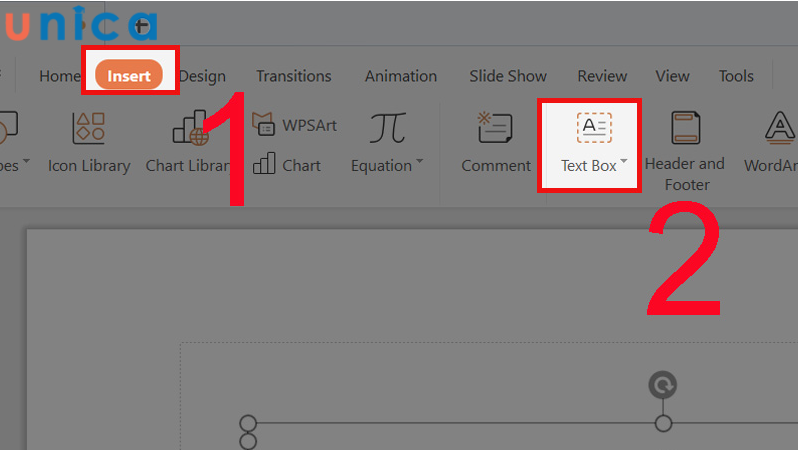This screenshot has width=800, height=450.
Task: Open the Chart Library icon
Action: click(190, 128)
